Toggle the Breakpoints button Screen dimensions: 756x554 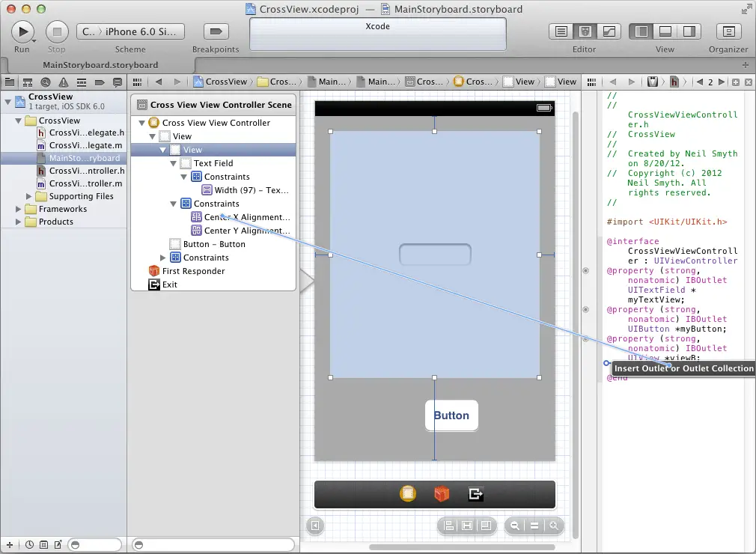coord(216,31)
